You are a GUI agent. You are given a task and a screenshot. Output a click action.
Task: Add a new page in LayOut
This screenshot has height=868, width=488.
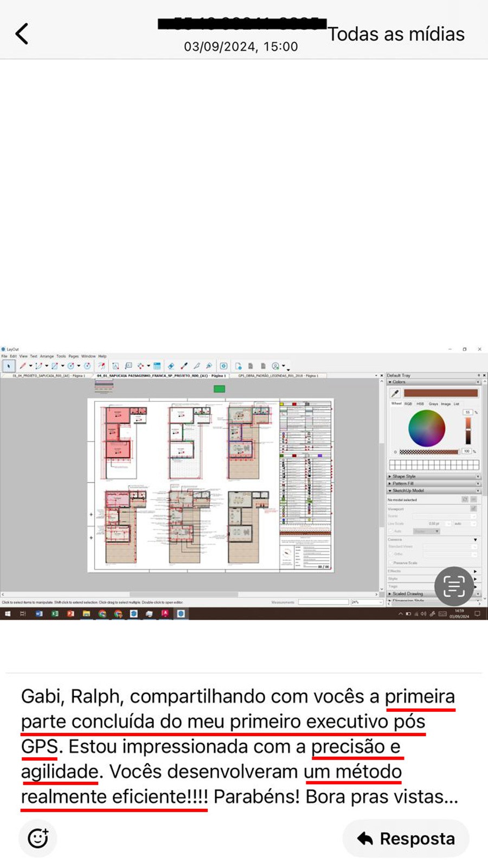[238, 366]
